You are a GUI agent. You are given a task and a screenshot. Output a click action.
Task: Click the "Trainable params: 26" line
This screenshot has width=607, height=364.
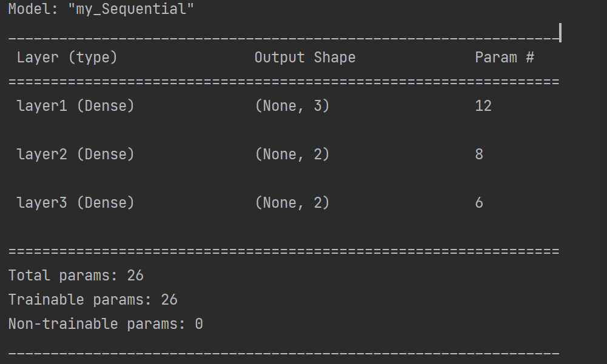(93, 300)
